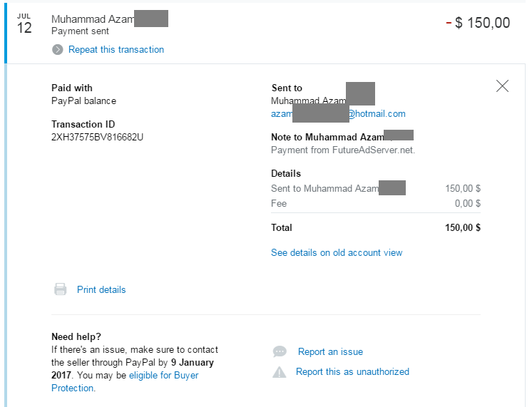
Task: Click the printer icon
Action: point(61,289)
